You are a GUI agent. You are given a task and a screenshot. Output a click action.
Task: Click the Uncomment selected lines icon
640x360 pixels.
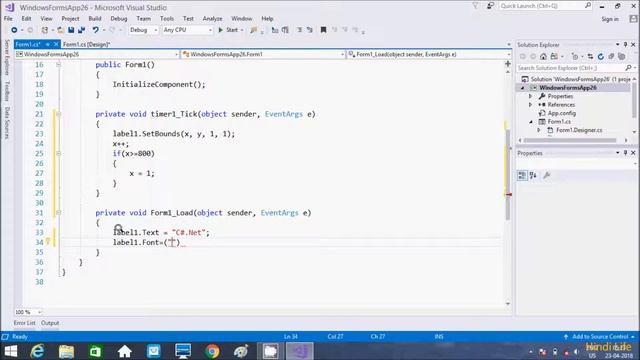click(x=310, y=30)
